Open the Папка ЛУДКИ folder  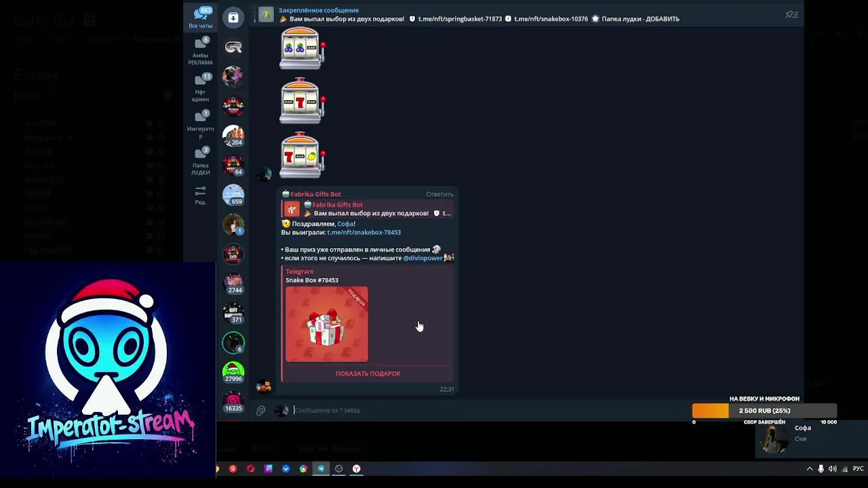(x=200, y=161)
